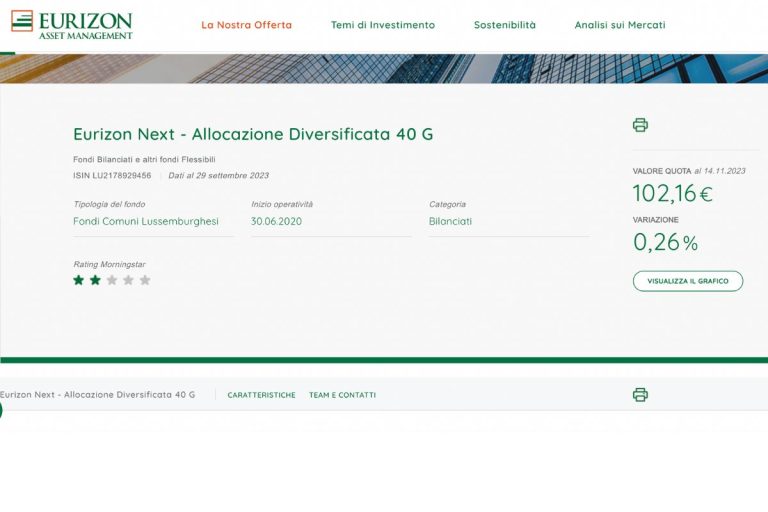The width and height of the screenshot is (768, 512).
Task: Click the fourth Morningstar rating star
Action: pos(128,280)
